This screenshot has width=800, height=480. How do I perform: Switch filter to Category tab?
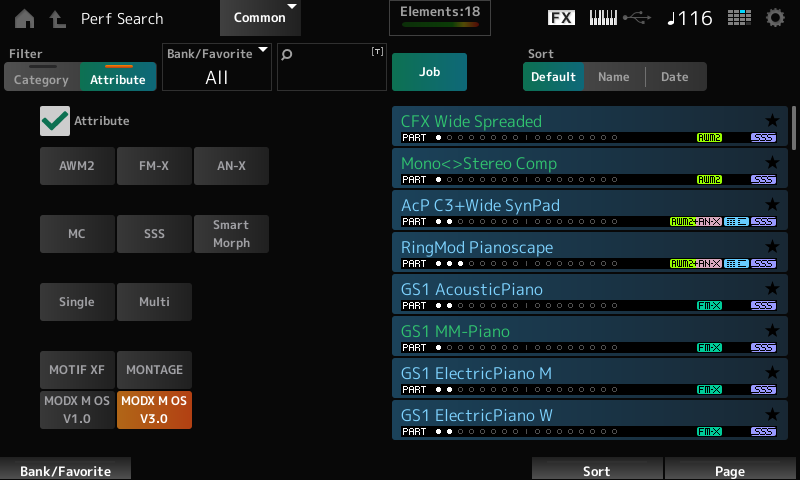click(x=41, y=79)
